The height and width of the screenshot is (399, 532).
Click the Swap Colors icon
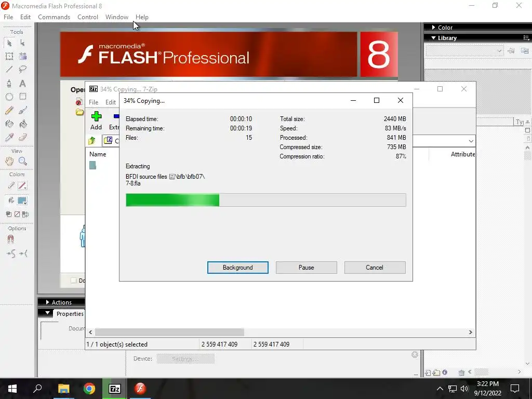point(25,214)
